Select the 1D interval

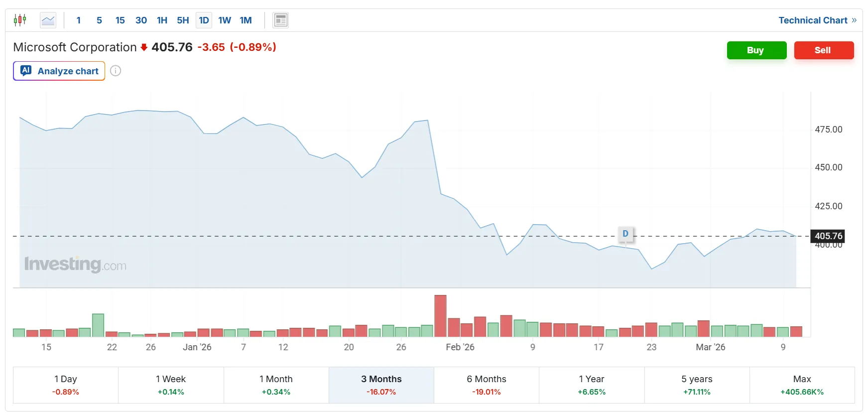[x=204, y=20]
